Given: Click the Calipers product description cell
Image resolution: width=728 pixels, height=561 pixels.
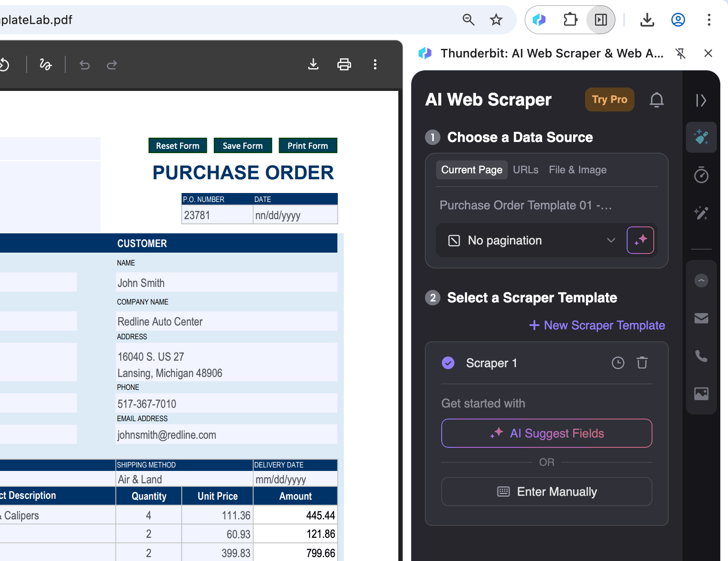Looking at the screenshot, I should pos(58,515).
